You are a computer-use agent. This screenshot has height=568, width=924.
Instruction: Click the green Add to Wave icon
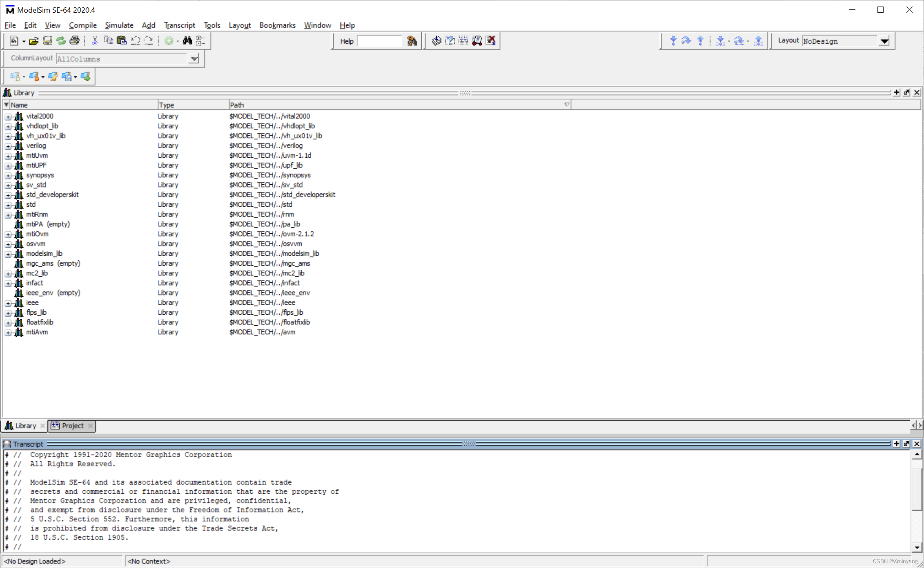click(x=169, y=41)
